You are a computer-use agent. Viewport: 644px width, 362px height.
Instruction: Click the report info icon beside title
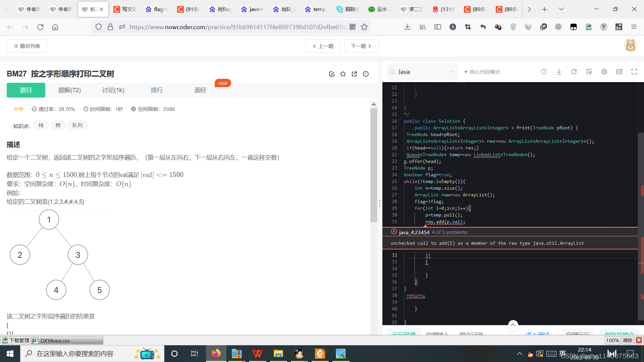tap(366, 74)
